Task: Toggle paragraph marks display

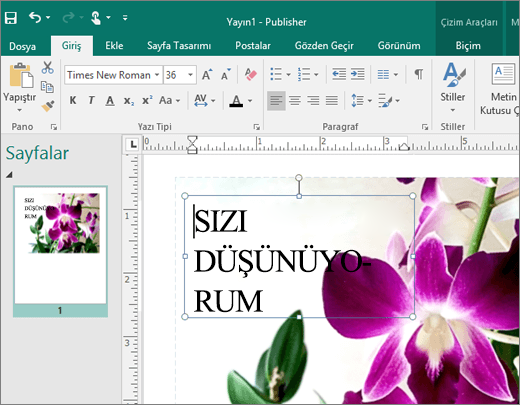Action: pyautogui.click(x=419, y=74)
